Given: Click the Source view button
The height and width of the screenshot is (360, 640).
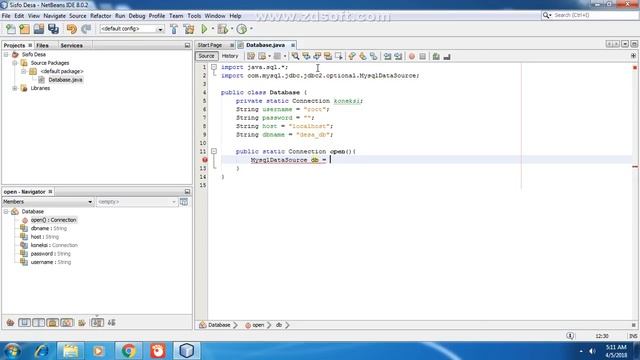Looking at the screenshot, I should 207,56.
